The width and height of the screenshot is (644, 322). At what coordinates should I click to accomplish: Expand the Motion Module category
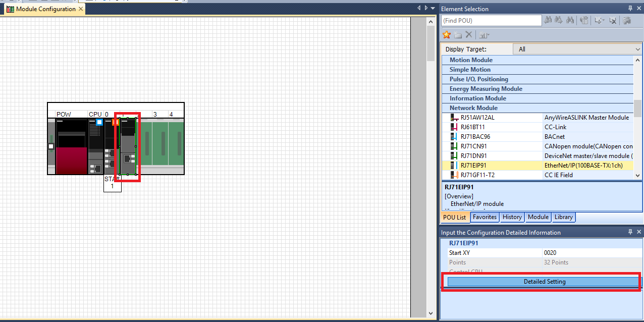(x=471, y=60)
